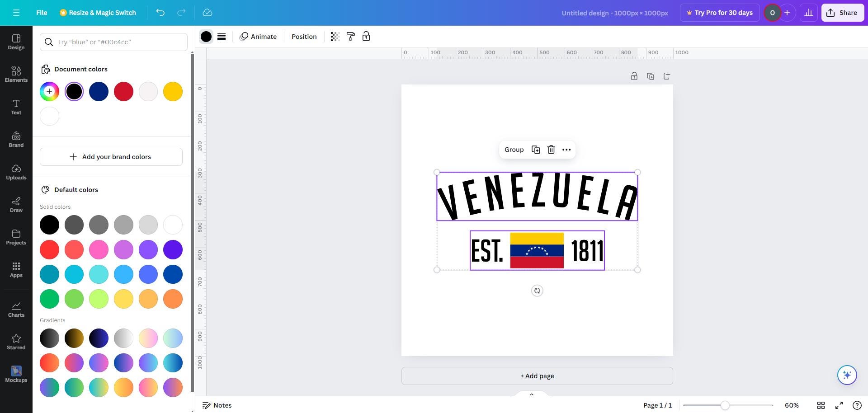Screen dimensions: 868x413
Task: Toggle the page lock above the canvas
Action: pyautogui.click(x=634, y=76)
